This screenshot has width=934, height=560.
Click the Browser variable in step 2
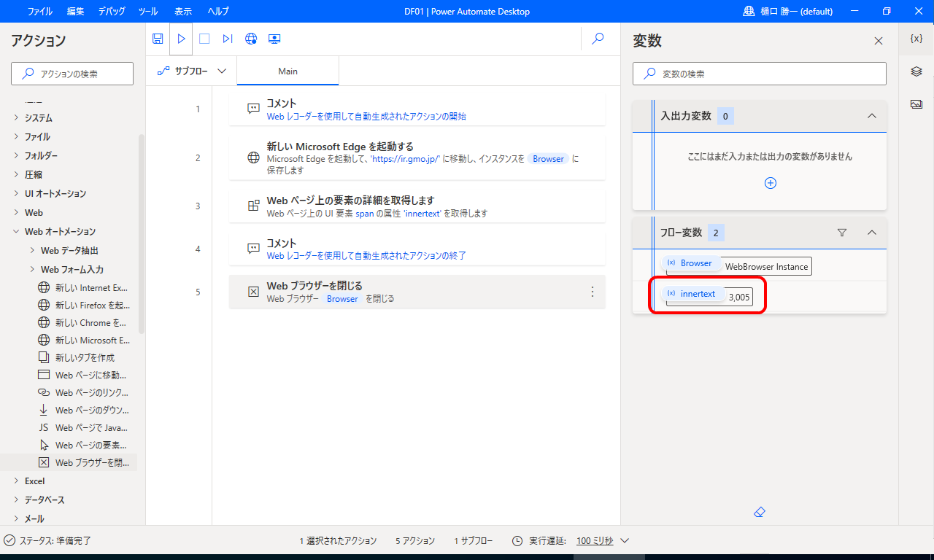click(549, 158)
